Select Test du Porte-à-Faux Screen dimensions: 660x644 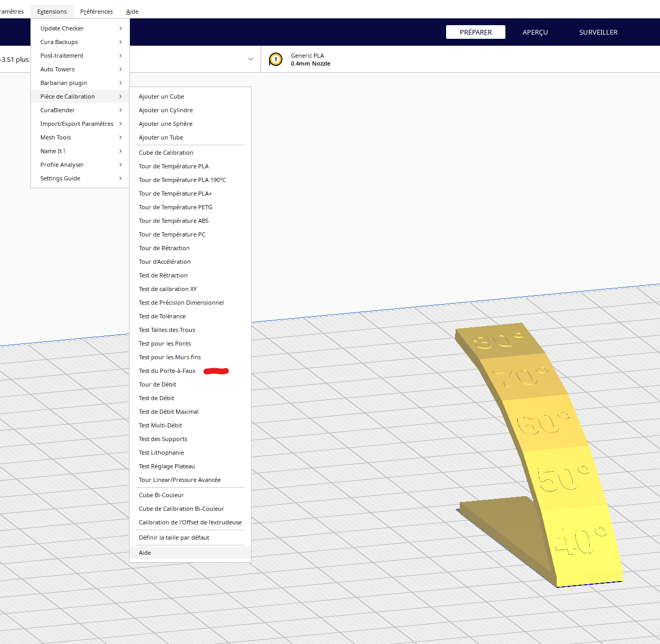(x=190, y=371)
